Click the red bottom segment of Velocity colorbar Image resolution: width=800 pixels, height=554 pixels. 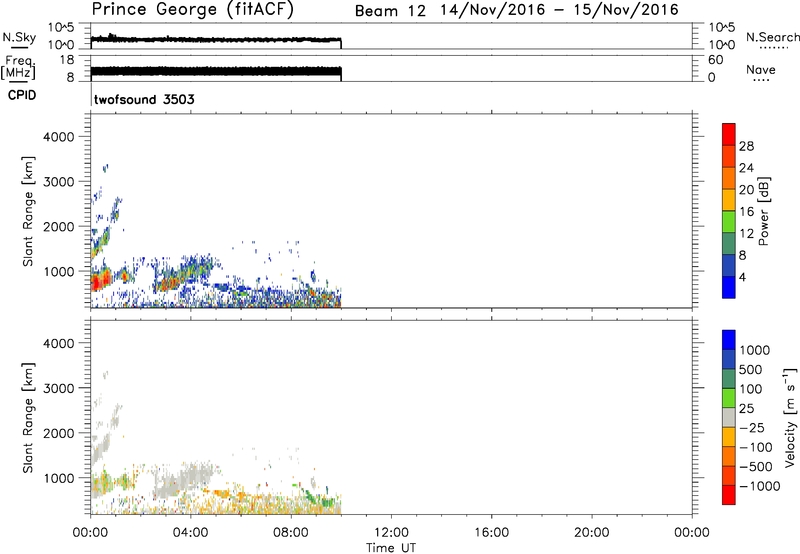(x=729, y=495)
